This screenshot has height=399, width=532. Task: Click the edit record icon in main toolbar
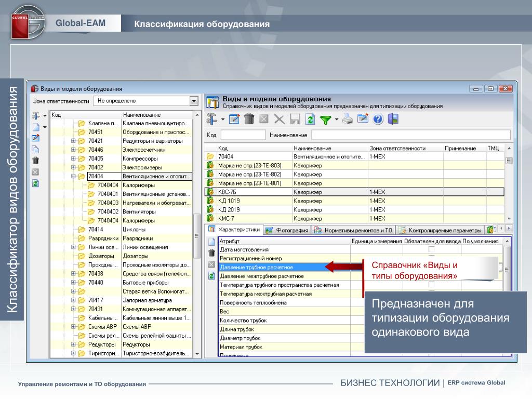234,119
